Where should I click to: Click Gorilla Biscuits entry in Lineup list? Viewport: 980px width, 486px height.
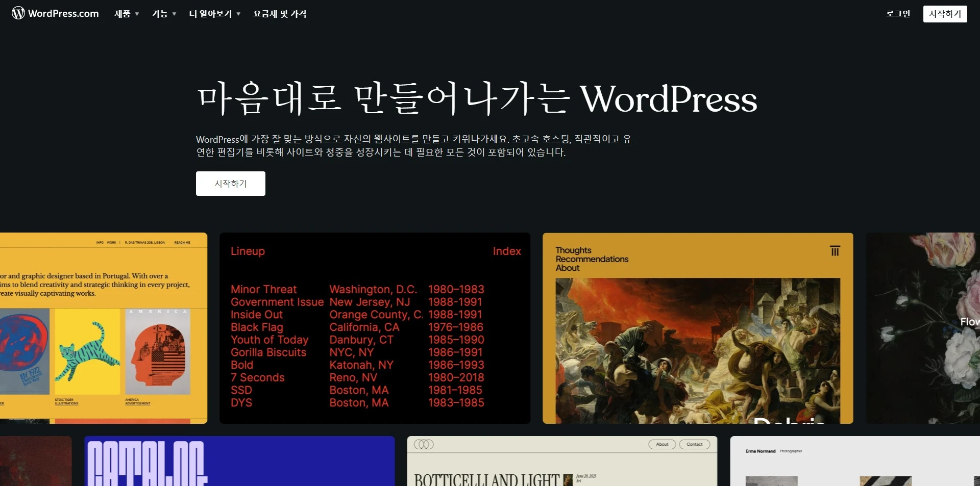point(268,352)
